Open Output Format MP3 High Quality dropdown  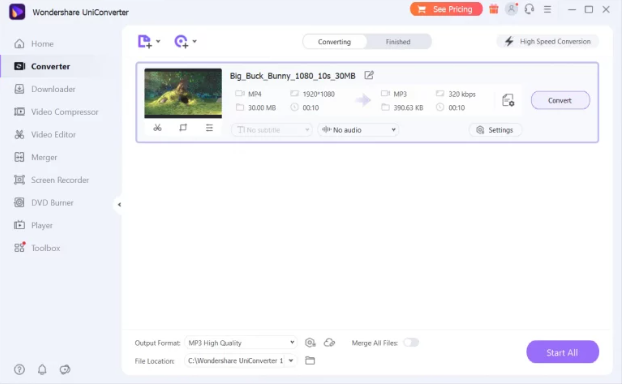[x=241, y=343]
